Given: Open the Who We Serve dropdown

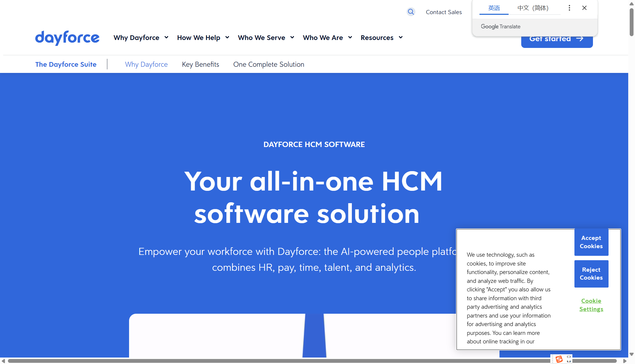Looking at the screenshot, I should (266, 38).
